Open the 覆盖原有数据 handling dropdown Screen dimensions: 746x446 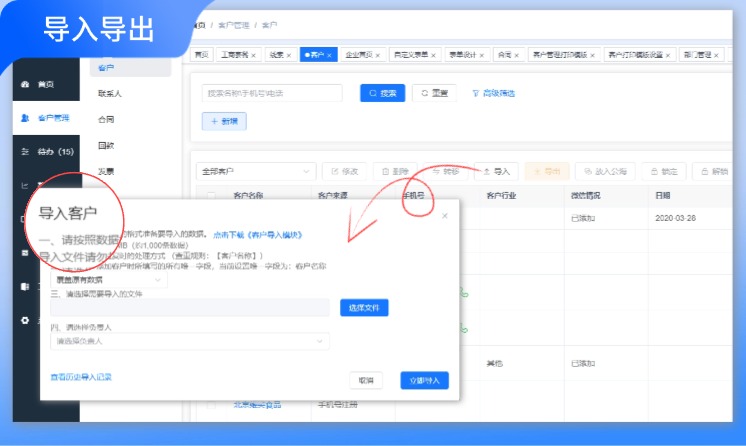pyautogui.click(x=110, y=282)
